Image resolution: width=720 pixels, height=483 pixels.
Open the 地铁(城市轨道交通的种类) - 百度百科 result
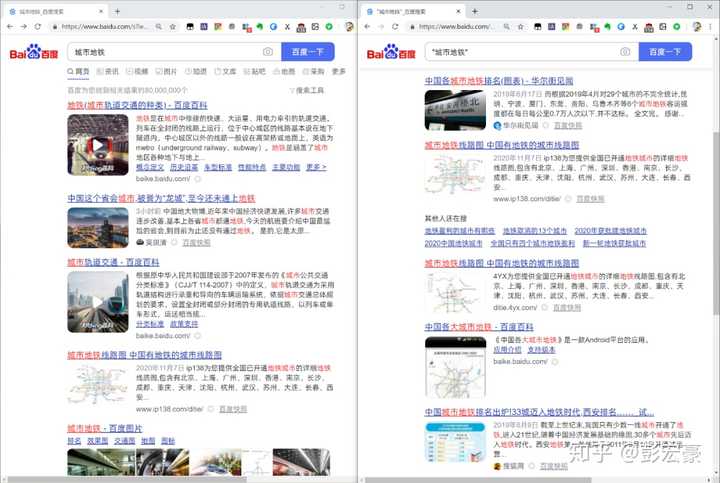tap(137, 106)
